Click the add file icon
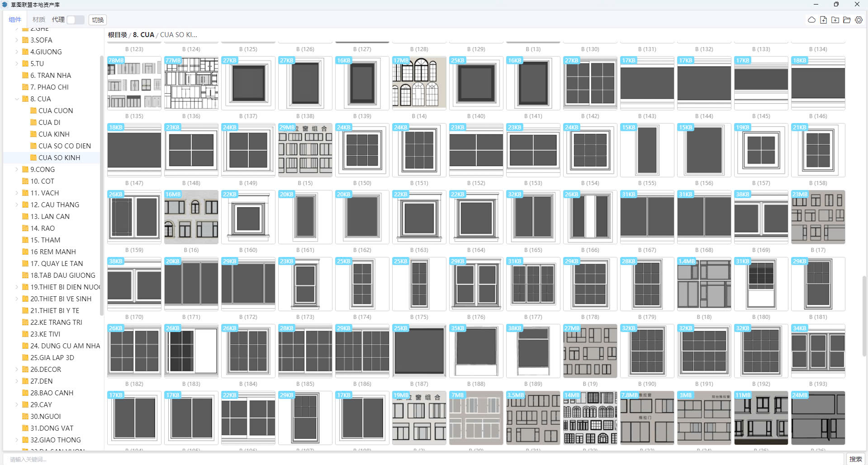Viewport: 868px width, 465px height. pyautogui.click(x=823, y=20)
